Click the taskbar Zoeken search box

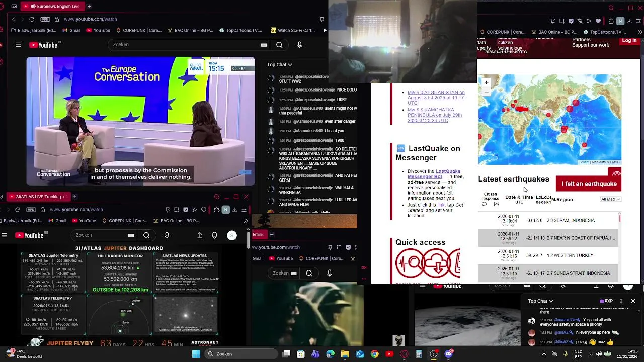pos(240,354)
